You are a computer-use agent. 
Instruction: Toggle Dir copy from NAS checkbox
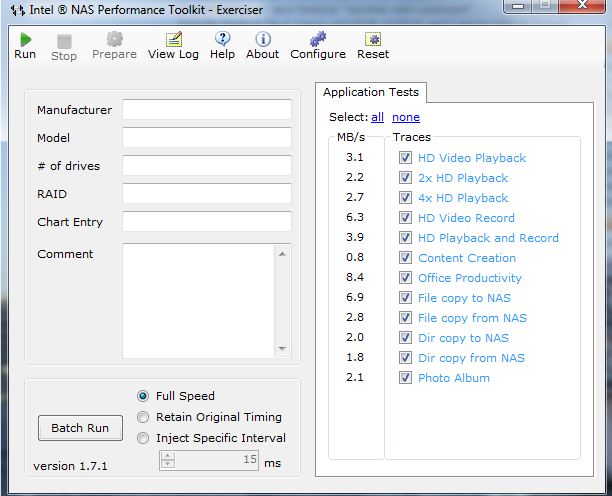click(405, 357)
